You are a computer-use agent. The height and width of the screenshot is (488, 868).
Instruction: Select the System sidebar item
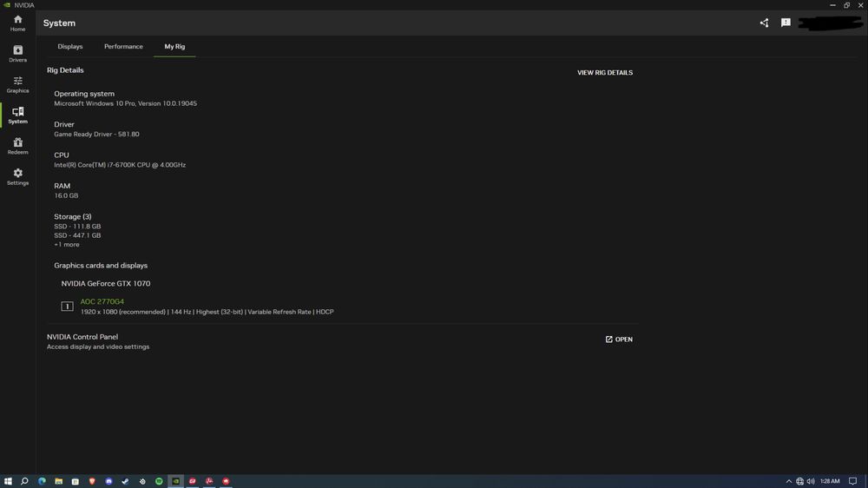17,115
